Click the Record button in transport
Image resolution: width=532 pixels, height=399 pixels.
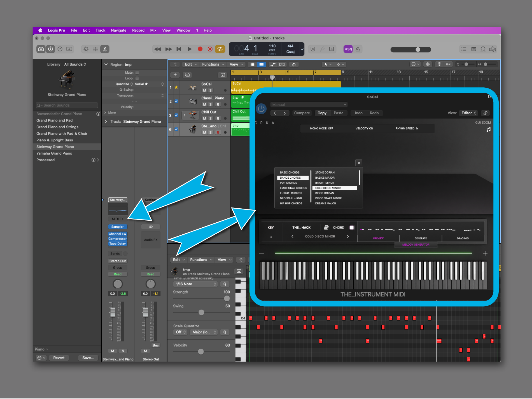pos(200,49)
